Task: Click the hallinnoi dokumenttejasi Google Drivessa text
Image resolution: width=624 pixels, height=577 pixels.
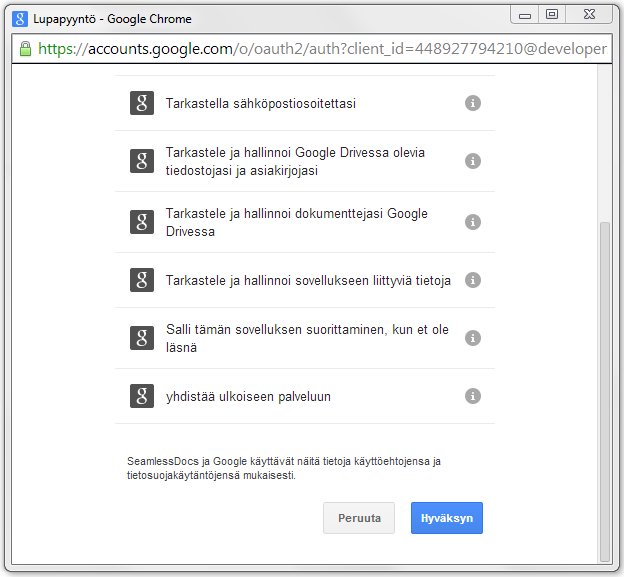Action: (x=296, y=222)
